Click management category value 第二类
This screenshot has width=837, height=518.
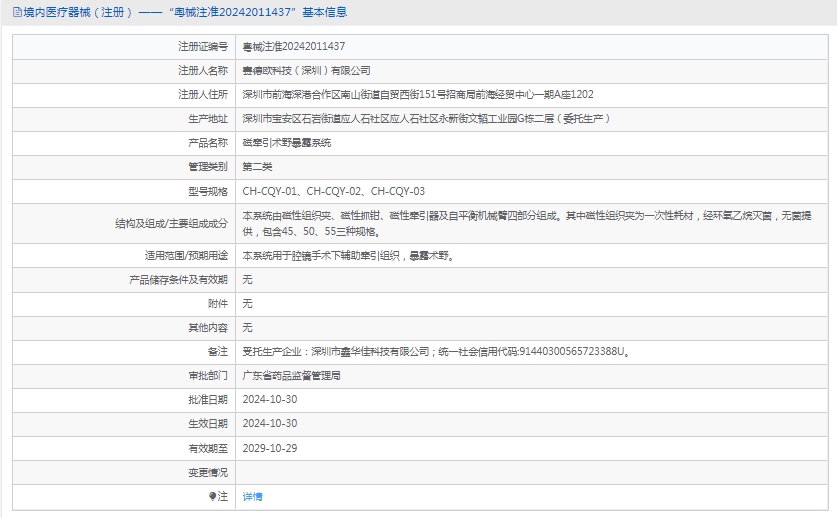coord(257,167)
